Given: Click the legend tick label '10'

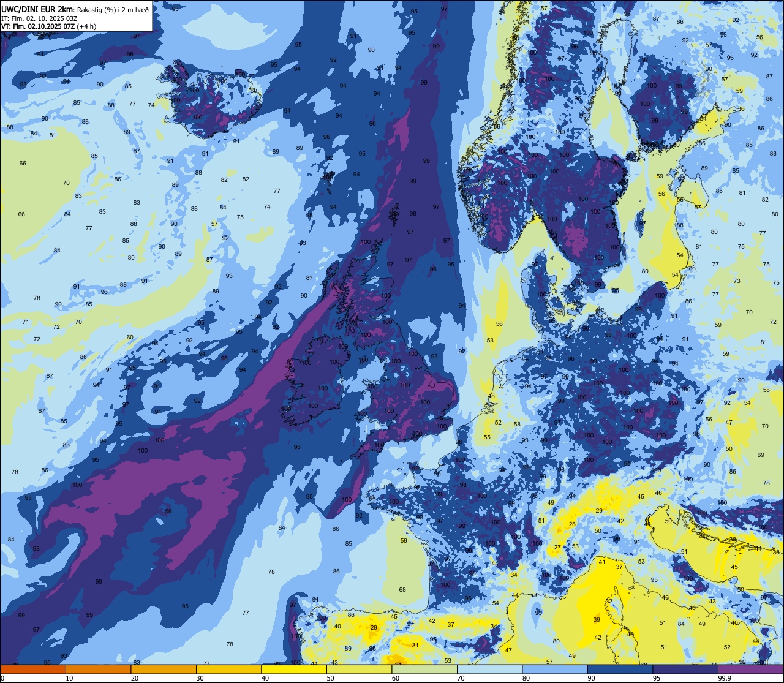Looking at the screenshot, I should (x=69, y=678).
